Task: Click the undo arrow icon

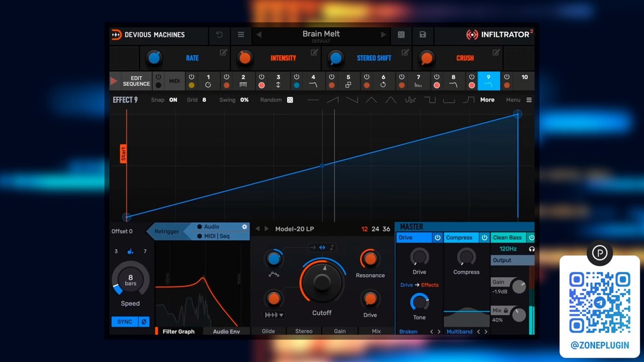Action: pyautogui.click(x=219, y=35)
